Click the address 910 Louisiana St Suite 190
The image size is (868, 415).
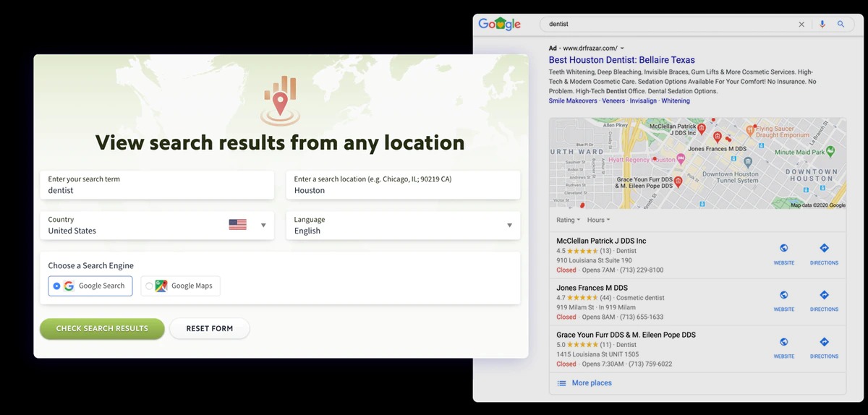pyautogui.click(x=594, y=260)
